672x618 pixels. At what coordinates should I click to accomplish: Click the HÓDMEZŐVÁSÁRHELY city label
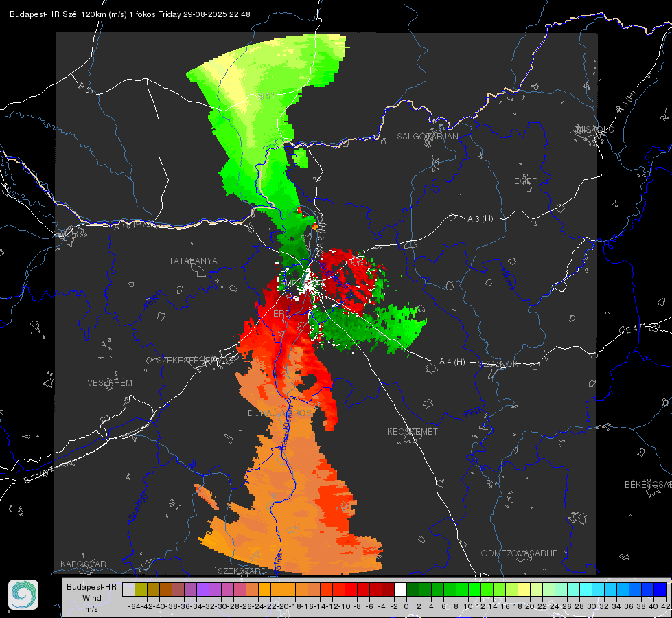521,553
